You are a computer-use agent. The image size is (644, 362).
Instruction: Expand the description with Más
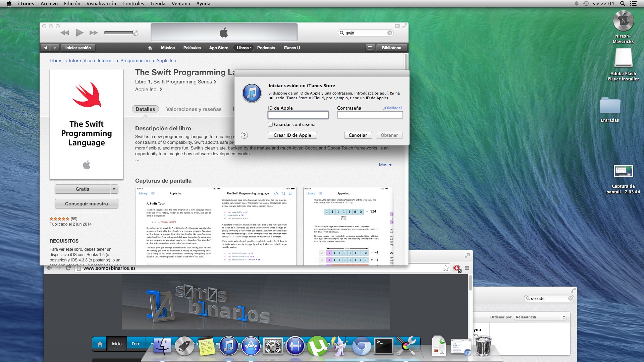[385, 165]
